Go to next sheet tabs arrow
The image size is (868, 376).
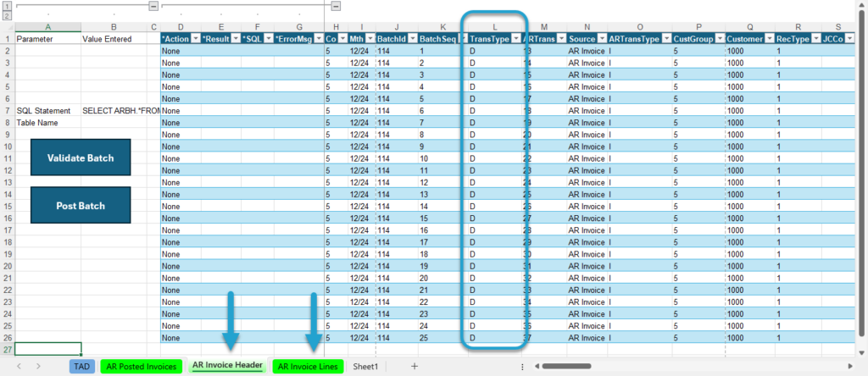coord(38,366)
